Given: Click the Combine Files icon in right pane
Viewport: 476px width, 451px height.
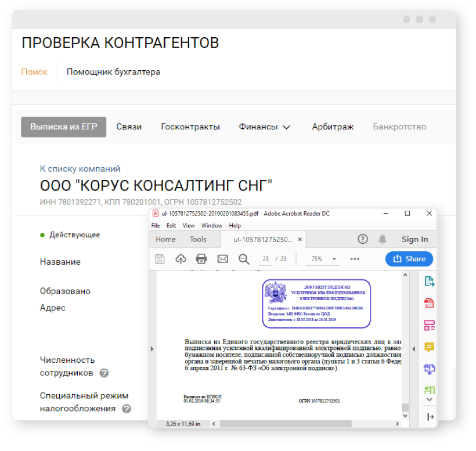Looking at the screenshot, I should 429,369.
